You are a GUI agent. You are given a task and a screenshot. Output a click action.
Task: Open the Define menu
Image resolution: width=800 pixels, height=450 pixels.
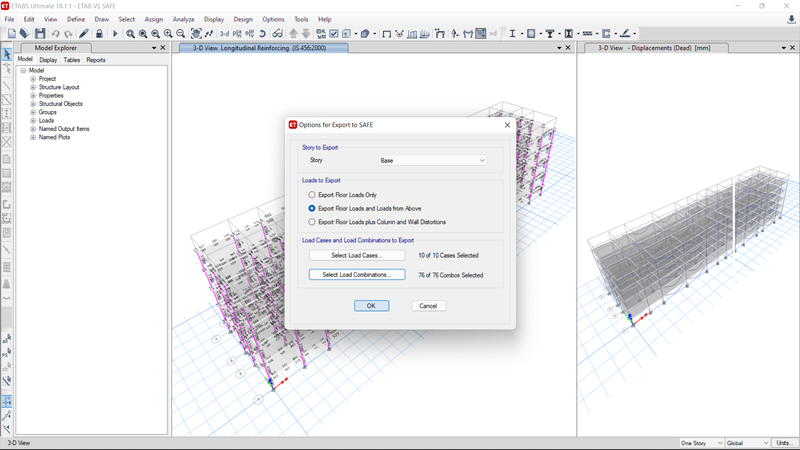[76, 19]
